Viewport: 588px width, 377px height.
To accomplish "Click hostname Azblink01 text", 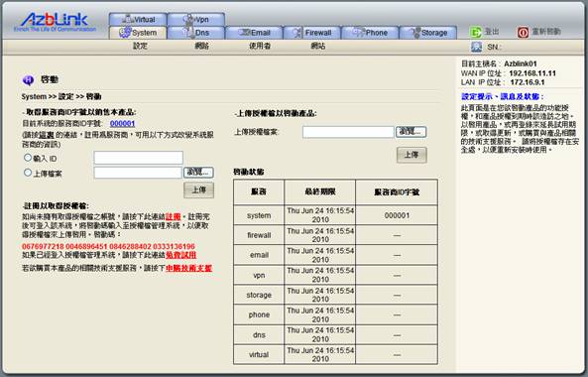I will click(521, 63).
